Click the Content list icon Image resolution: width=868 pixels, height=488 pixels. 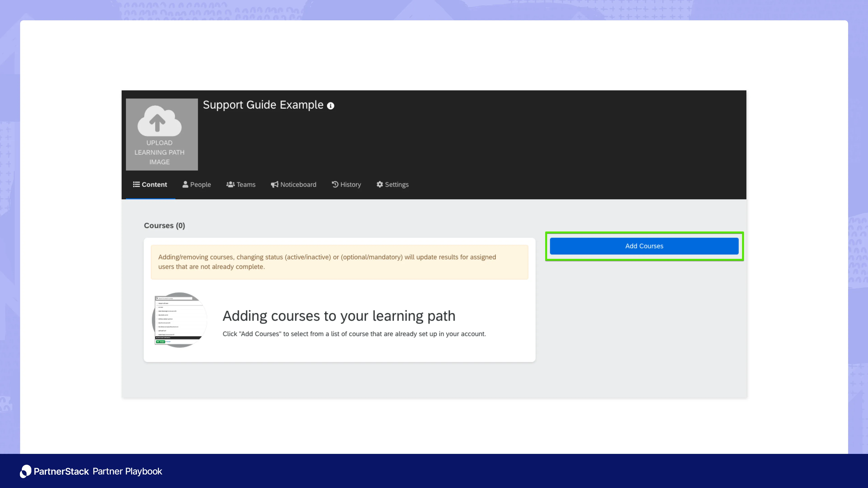point(136,184)
